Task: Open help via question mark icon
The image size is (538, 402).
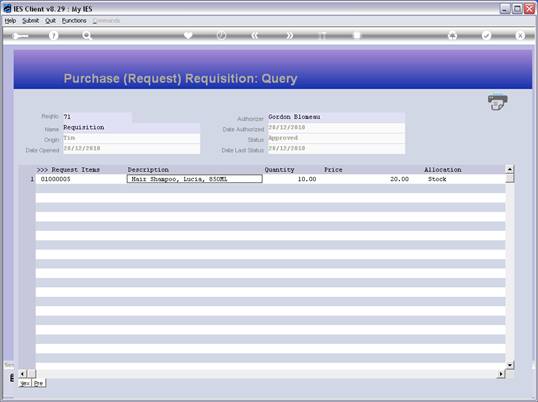Action: point(53,36)
